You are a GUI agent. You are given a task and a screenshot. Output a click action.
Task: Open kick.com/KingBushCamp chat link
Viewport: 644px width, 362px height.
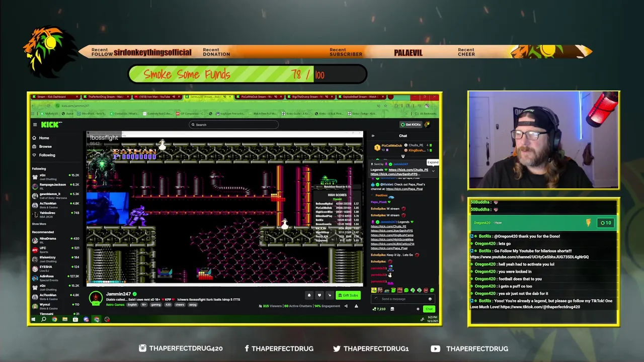click(392, 235)
